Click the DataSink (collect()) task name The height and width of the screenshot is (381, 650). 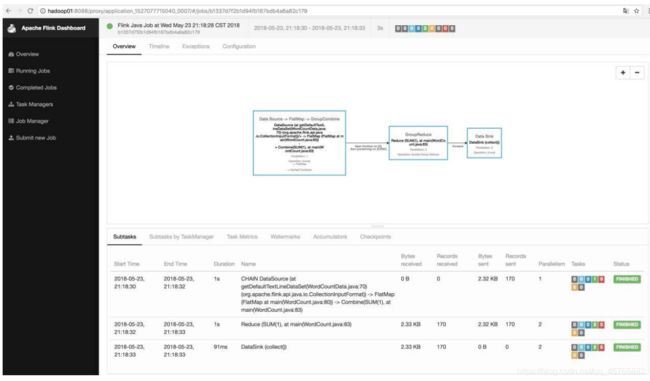pyautogui.click(x=264, y=347)
